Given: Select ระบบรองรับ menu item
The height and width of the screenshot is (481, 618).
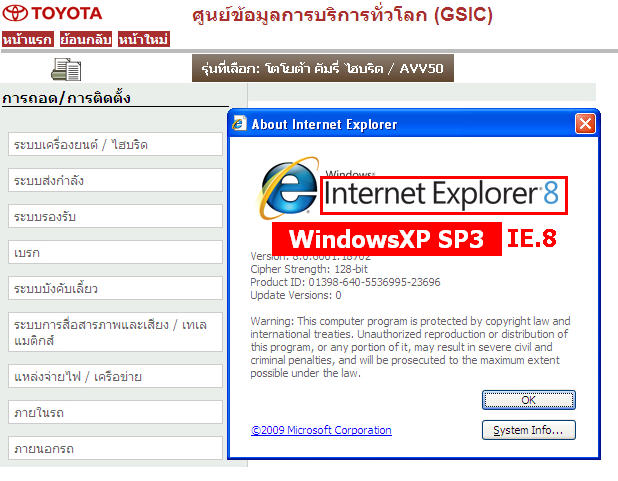Looking at the screenshot, I should 115,216.
